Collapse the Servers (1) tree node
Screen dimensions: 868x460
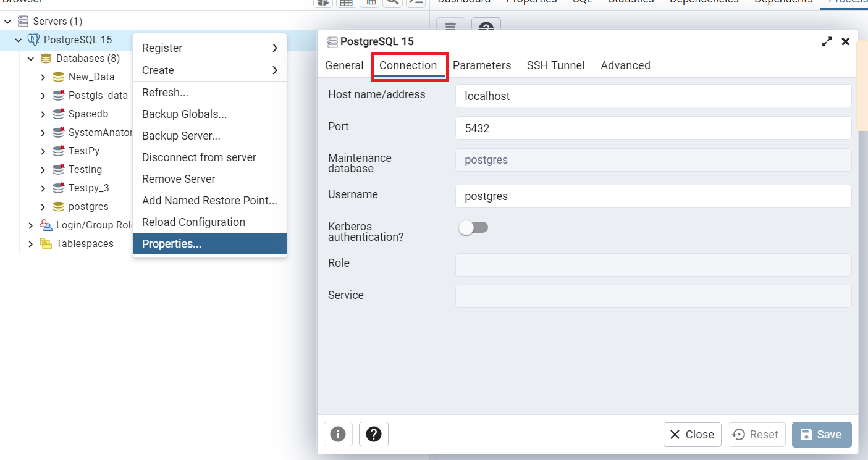tap(7, 22)
